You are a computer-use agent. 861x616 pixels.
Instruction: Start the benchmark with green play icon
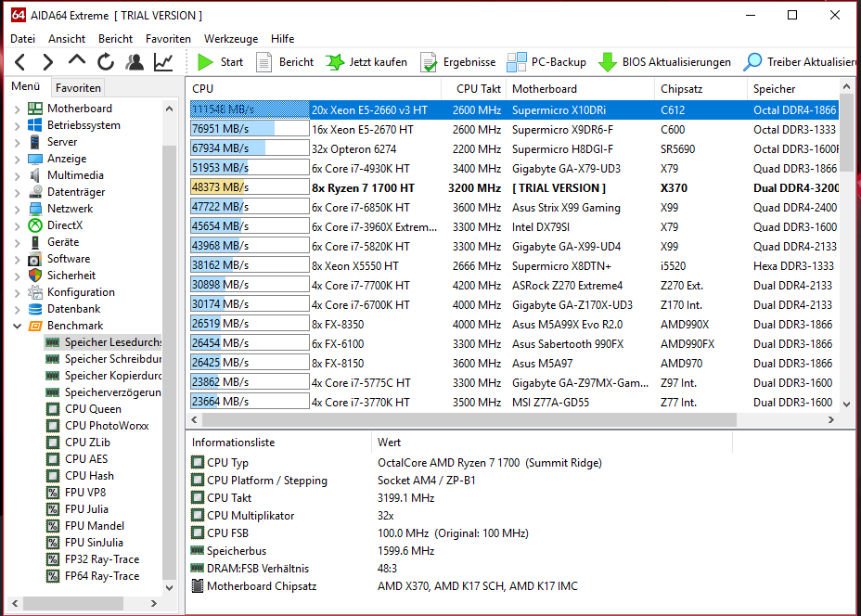tap(205, 62)
